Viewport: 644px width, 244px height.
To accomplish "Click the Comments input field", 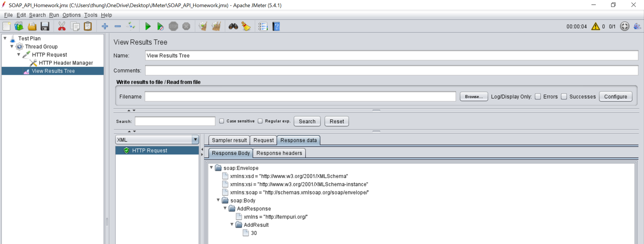I will pyautogui.click(x=391, y=71).
